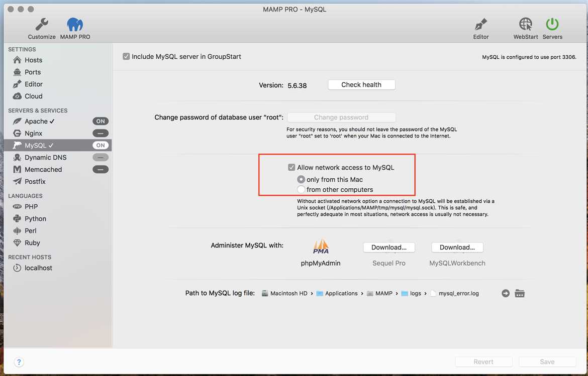Select the 'only from this Mac' option

point(301,179)
